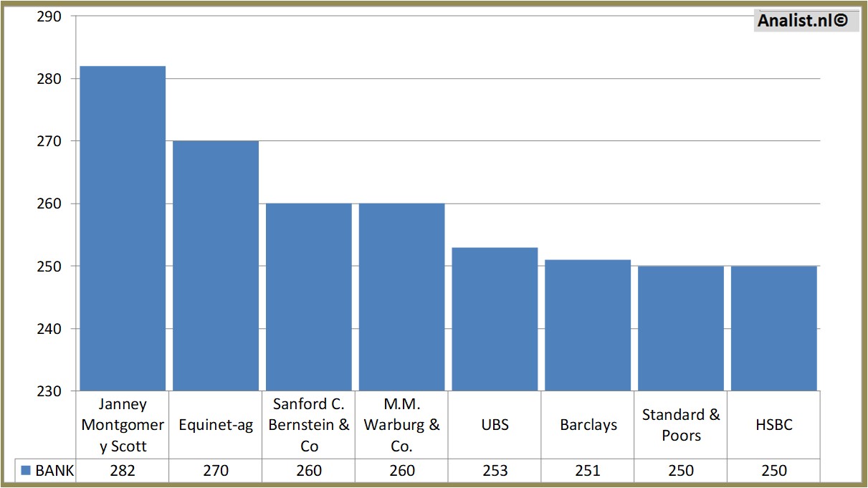Click the 270 data table cell
868x488 pixels.
tap(216, 471)
